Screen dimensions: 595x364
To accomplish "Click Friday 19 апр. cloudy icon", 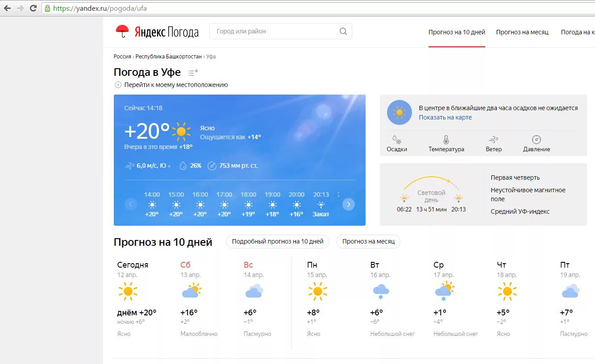I will click(x=570, y=291).
